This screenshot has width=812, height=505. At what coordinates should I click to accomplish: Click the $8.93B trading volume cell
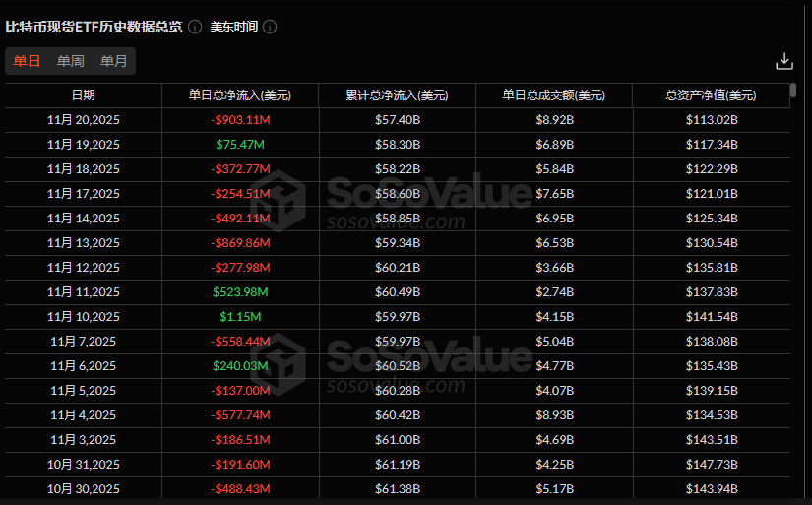click(x=555, y=415)
